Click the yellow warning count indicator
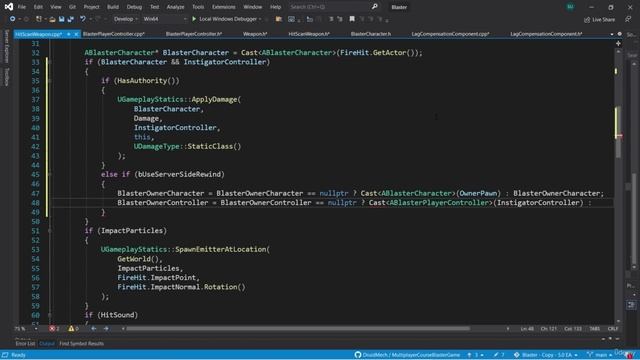Image resolution: width=640 pixels, height=360 pixels. point(73,329)
